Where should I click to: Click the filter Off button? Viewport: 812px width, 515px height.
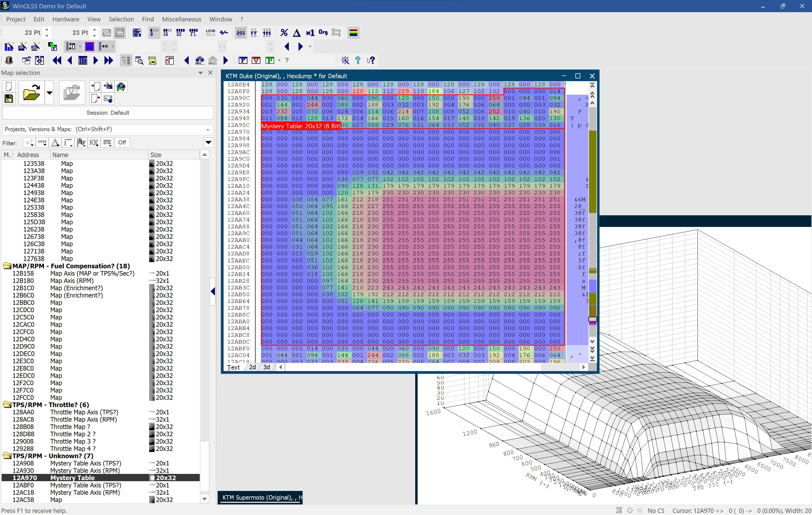(x=122, y=143)
